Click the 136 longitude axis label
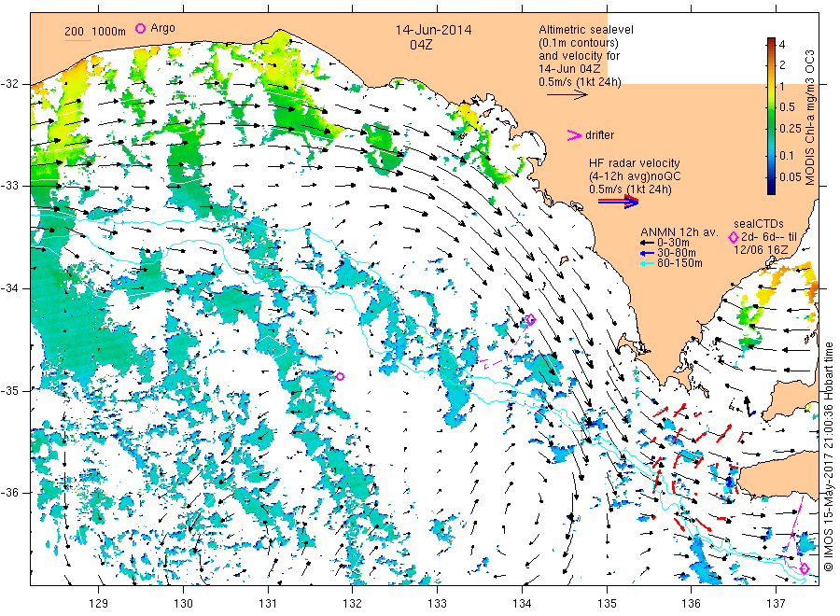 coord(691,604)
